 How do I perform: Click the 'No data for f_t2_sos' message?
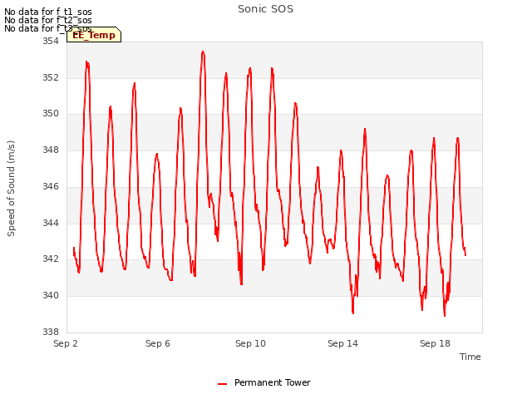[x=48, y=20]
